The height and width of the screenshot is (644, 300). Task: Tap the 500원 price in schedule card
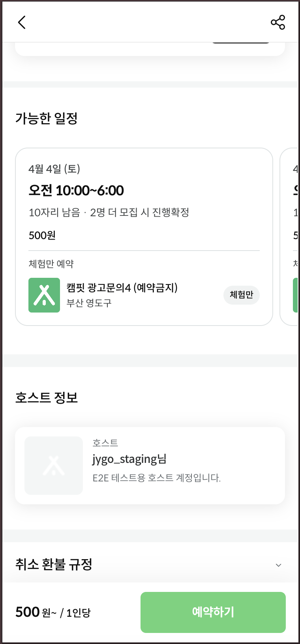(42, 236)
